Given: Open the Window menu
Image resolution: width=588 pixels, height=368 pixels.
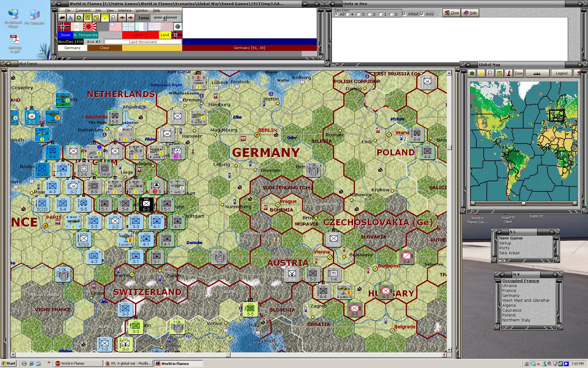Looking at the screenshot, I should pos(142,10).
